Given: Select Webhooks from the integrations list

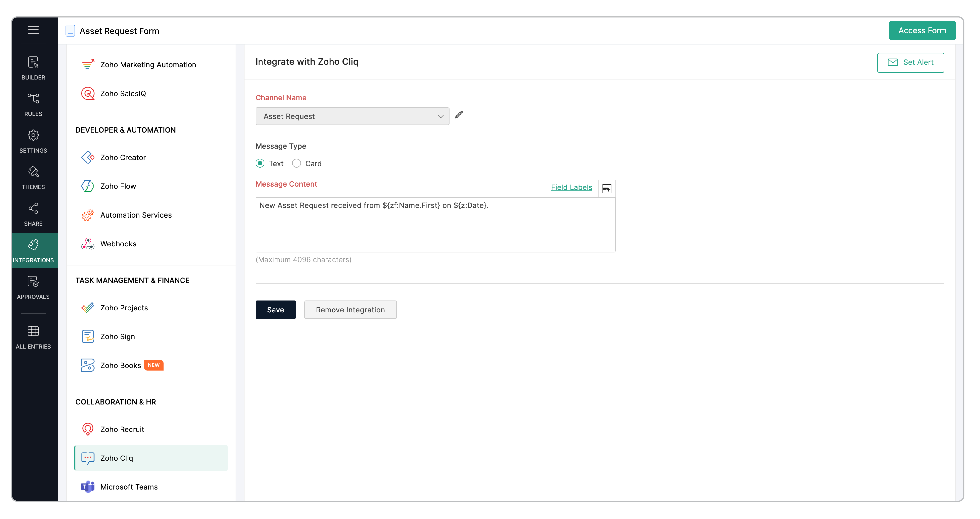Looking at the screenshot, I should 118,244.
